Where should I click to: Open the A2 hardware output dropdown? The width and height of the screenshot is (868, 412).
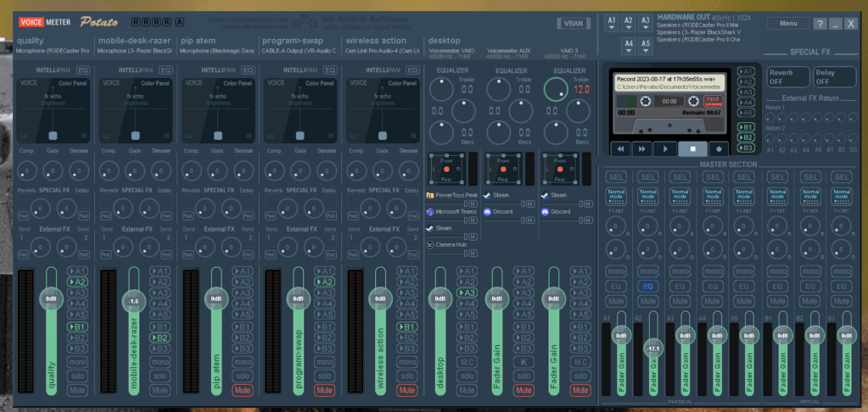(629, 24)
